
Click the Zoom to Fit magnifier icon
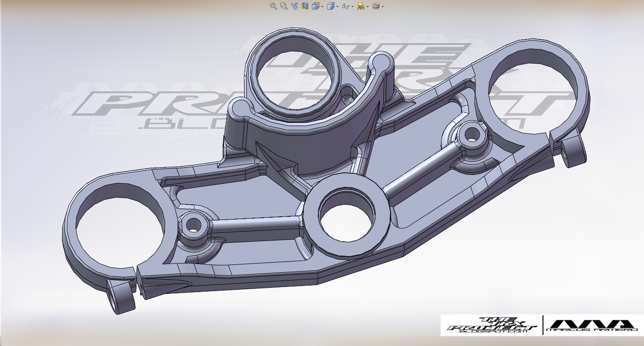[273, 6]
